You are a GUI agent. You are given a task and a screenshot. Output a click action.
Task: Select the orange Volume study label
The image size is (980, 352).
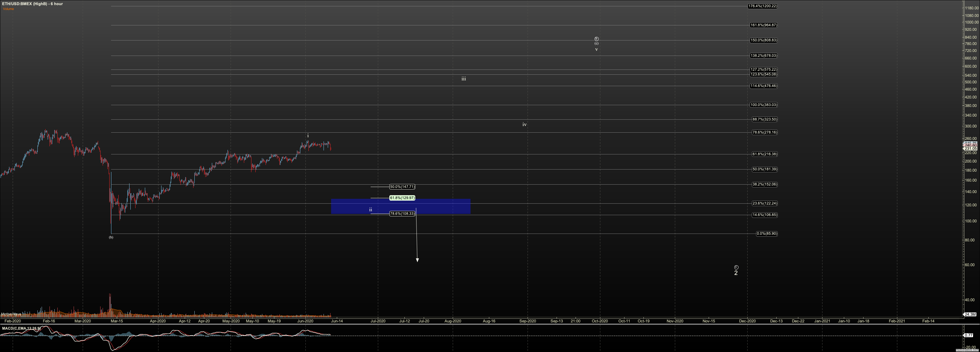click(x=8, y=9)
